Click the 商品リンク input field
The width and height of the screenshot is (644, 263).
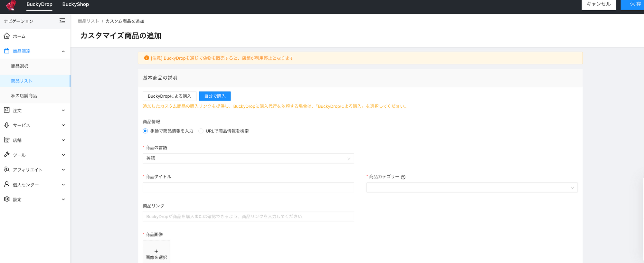(248, 217)
